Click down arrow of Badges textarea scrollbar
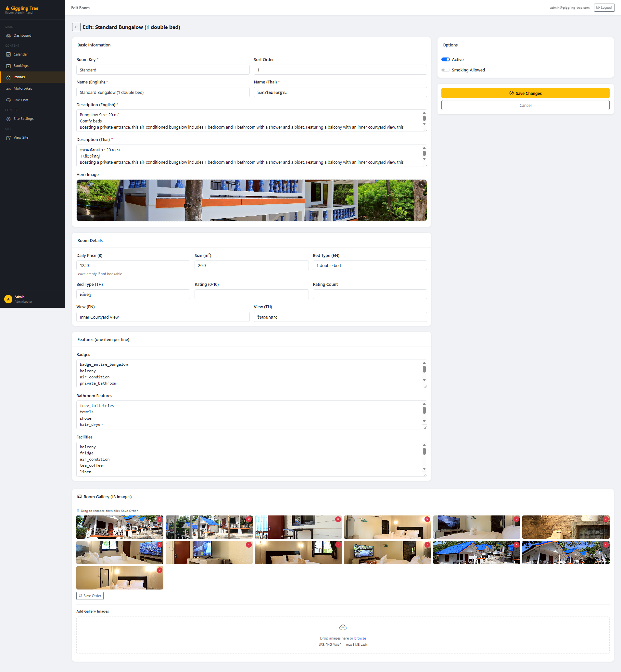 [425, 380]
